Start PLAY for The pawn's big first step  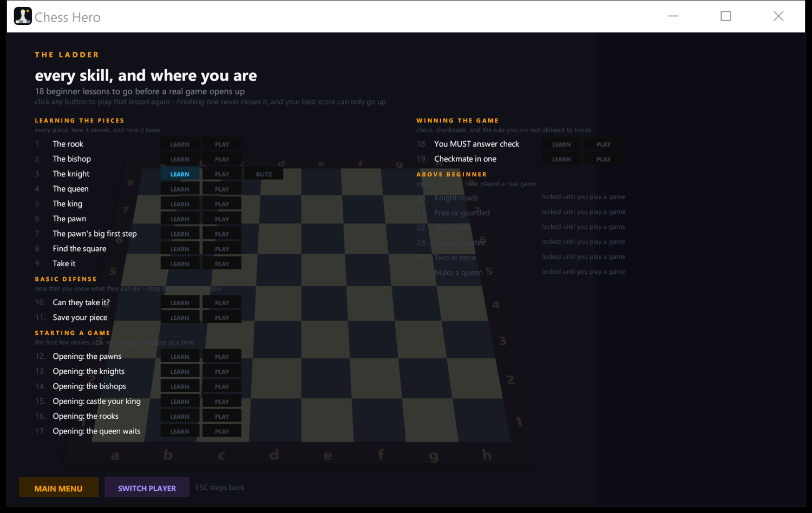click(x=222, y=234)
